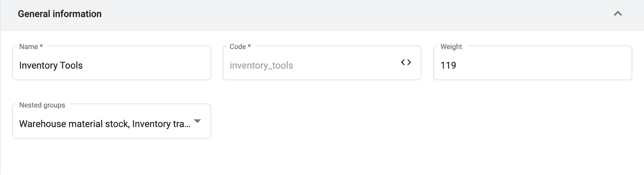644x175 pixels.
Task: Click the Weight field label
Action: coord(451,47)
